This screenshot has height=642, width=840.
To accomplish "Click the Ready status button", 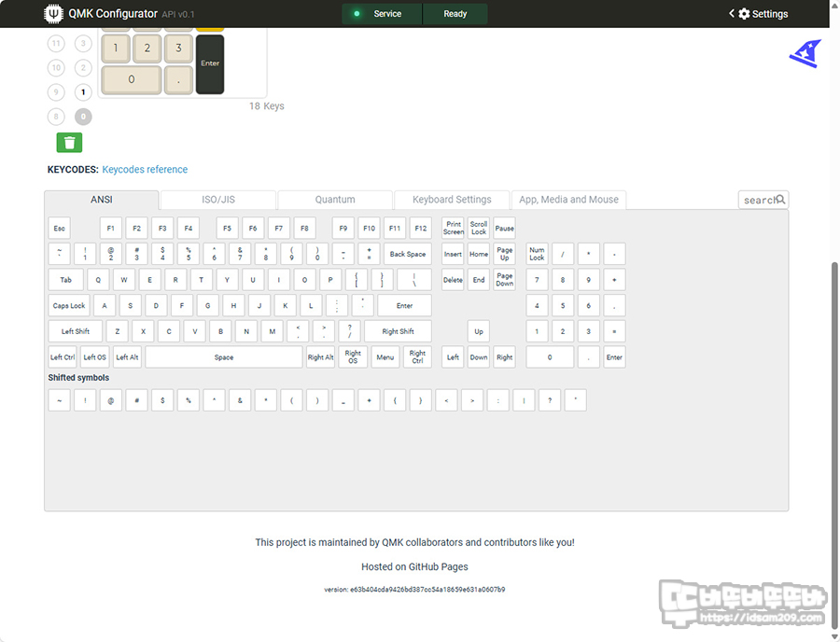I will pyautogui.click(x=455, y=14).
